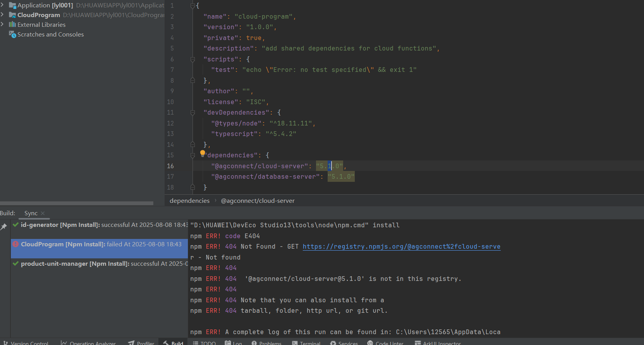Image resolution: width=644 pixels, height=345 pixels.
Task: Click the "@types/node" key on line 12
Action: [x=236, y=124]
